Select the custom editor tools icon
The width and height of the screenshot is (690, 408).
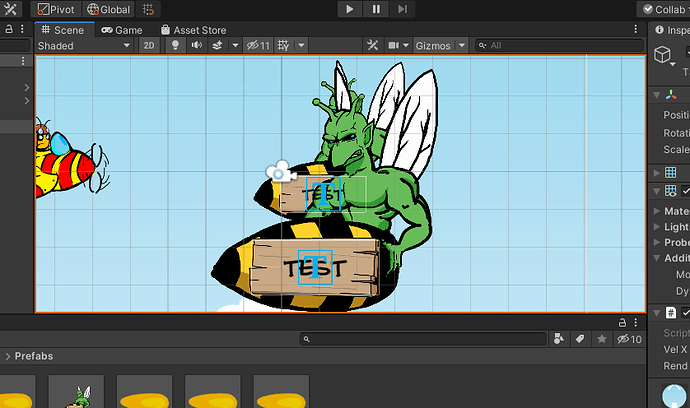point(10,9)
